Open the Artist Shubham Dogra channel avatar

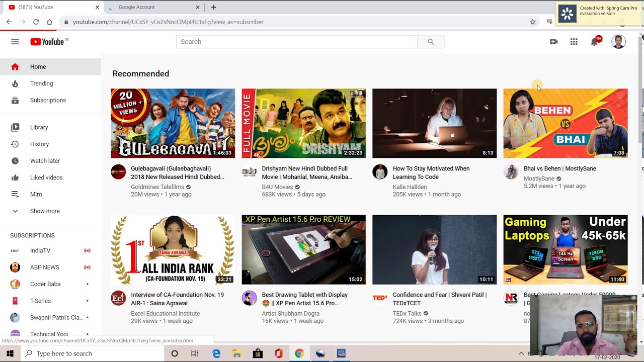[x=249, y=298]
